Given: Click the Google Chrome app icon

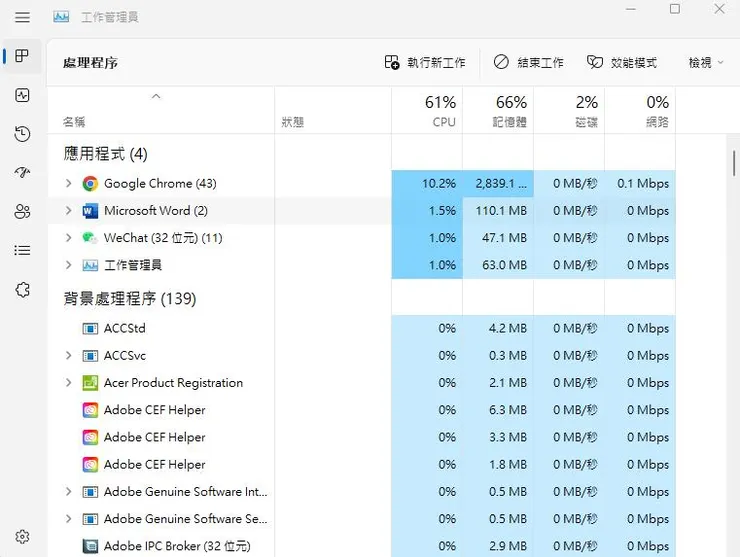Looking at the screenshot, I should coord(90,184).
